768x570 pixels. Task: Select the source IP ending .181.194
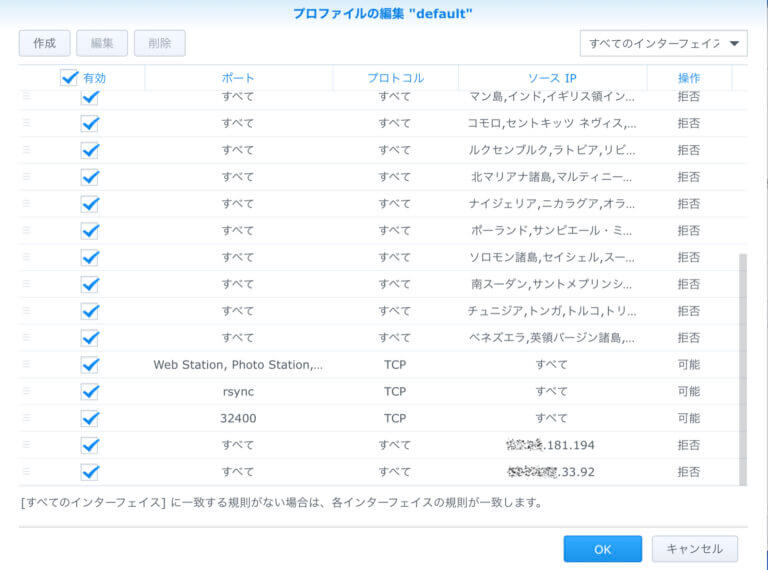tap(551, 445)
